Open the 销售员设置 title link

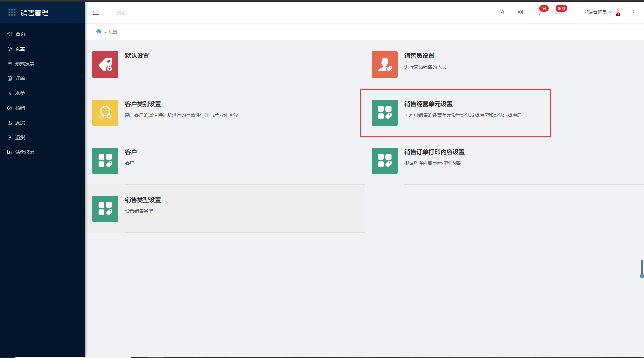(419, 56)
